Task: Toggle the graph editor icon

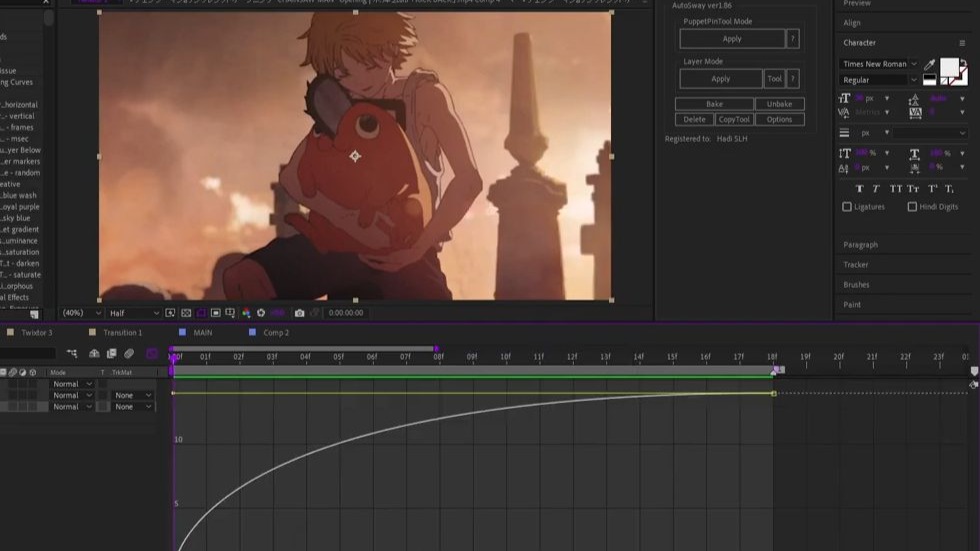Action: [x=152, y=354]
